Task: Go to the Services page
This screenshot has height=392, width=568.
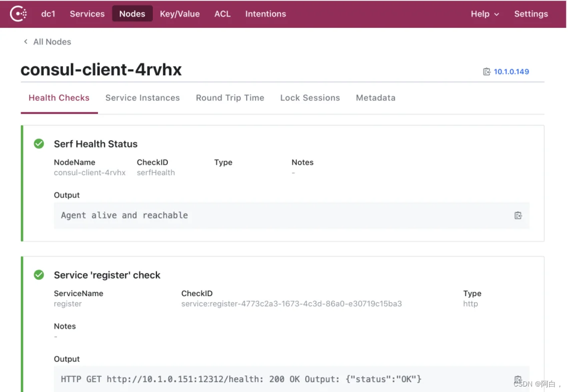Action: (87, 14)
